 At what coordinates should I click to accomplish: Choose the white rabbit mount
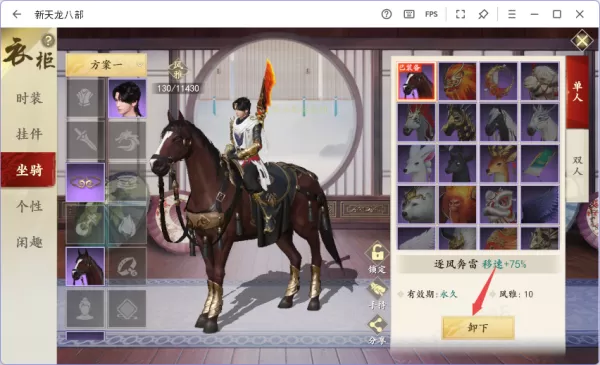(x=416, y=164)
